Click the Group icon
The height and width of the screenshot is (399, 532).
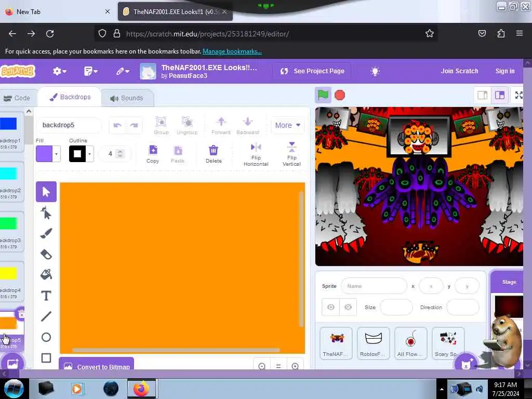[x=161, y=125]
